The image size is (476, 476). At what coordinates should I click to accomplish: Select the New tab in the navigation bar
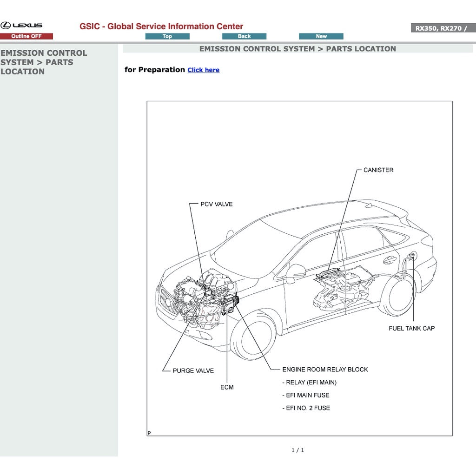pos(321,36)
